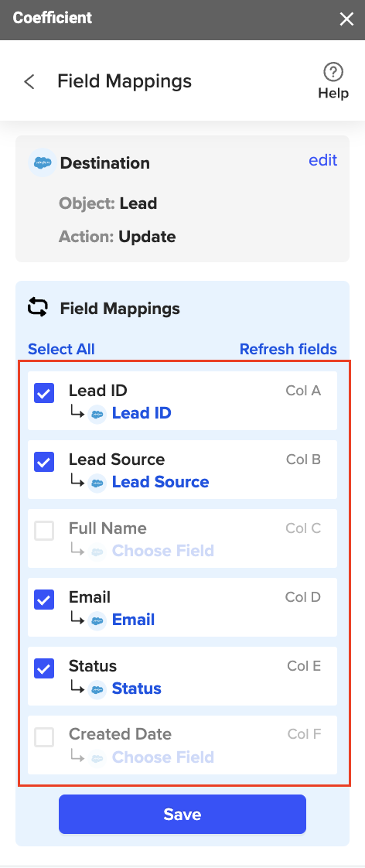Image resolution: width=365 pixels, height=868 pixels.
Task: Click the blue Save button
Action: coord(182,814)
